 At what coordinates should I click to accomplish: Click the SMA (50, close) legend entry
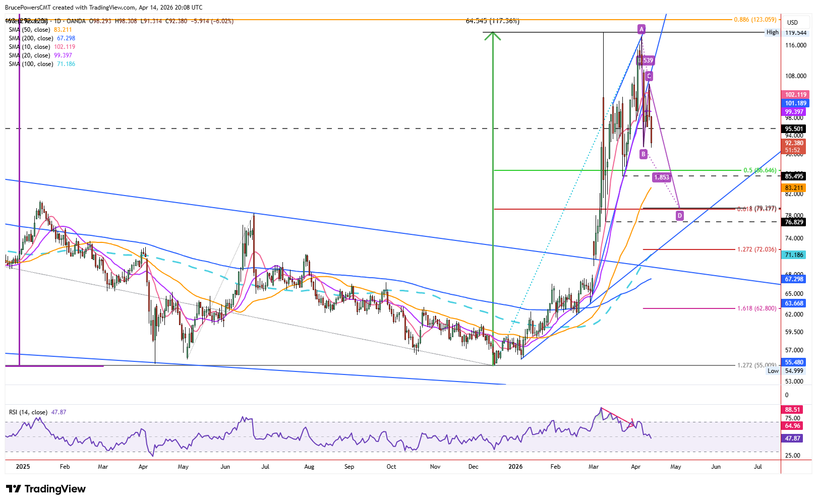pos(40,30)
